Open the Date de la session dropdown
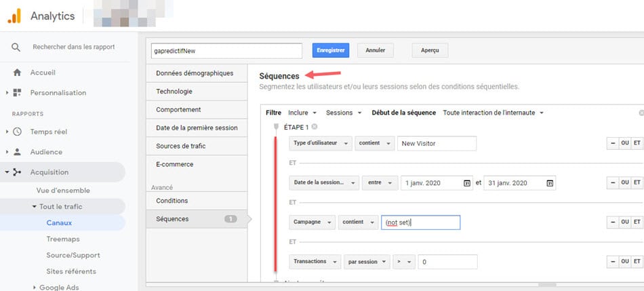This screenshot has height=291, width=644. coord(324,183)
